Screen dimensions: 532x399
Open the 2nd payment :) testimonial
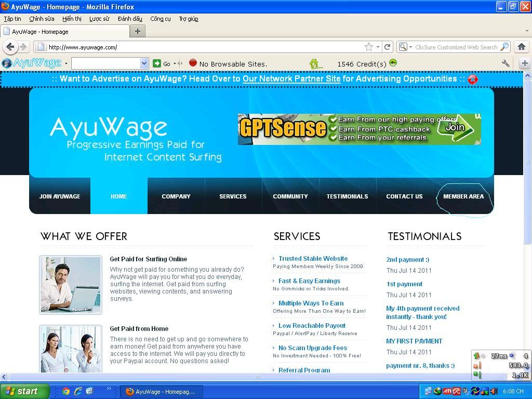tap(407, 260)
